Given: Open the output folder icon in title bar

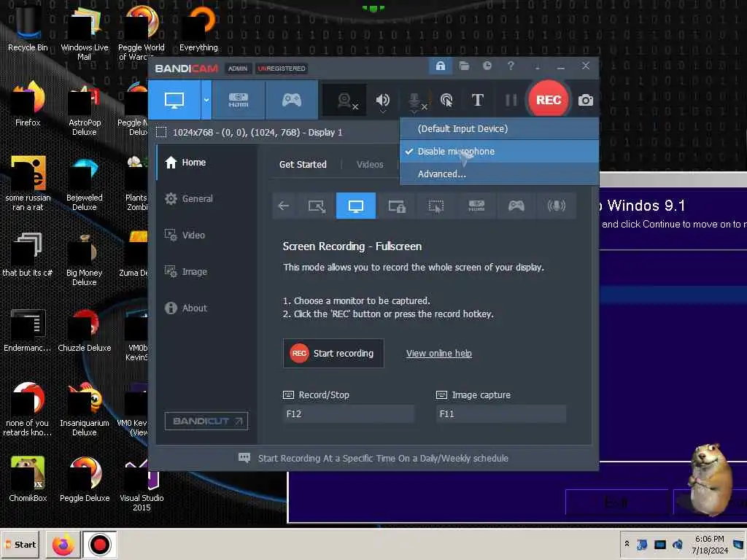Looking at the screenshot, I should [x=464, y=66].
